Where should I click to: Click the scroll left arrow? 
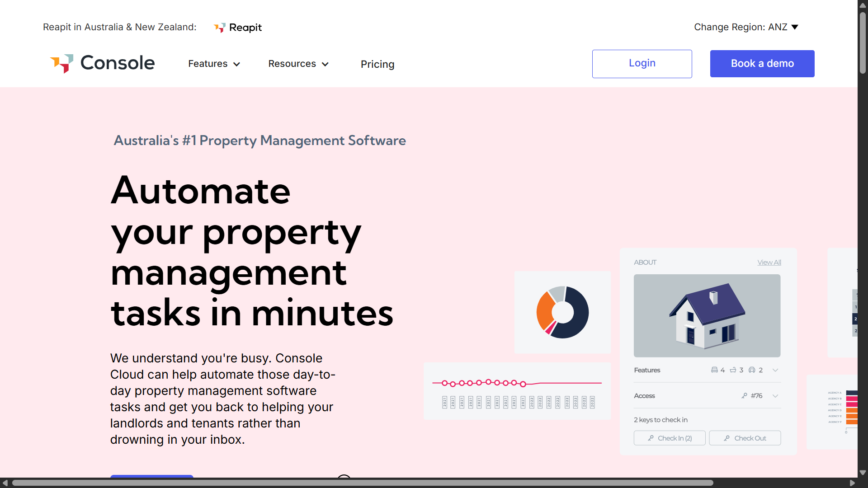(5, 483)
